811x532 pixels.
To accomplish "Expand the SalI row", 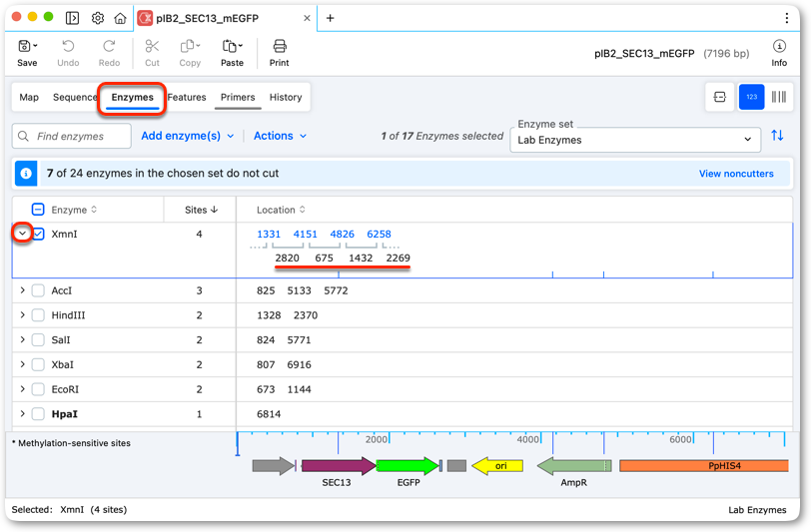I will tap(22, 339).
